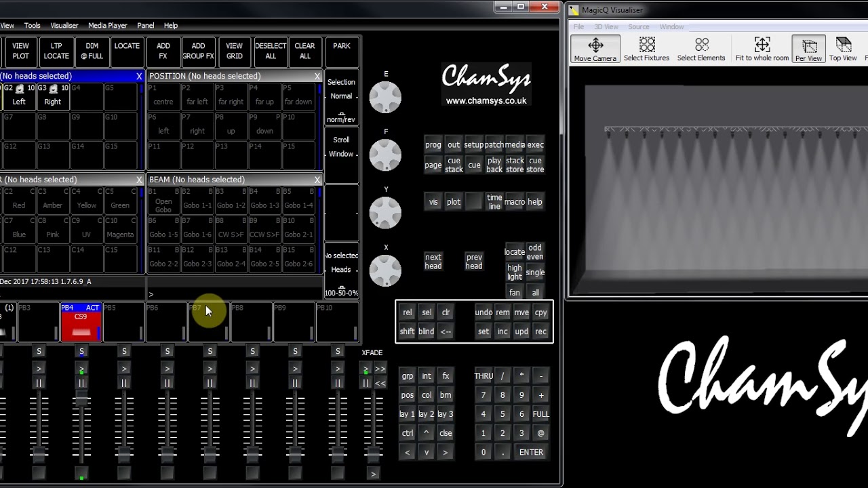
Task: Click the cursor up ^ key
Action: [x=426, y=433]
